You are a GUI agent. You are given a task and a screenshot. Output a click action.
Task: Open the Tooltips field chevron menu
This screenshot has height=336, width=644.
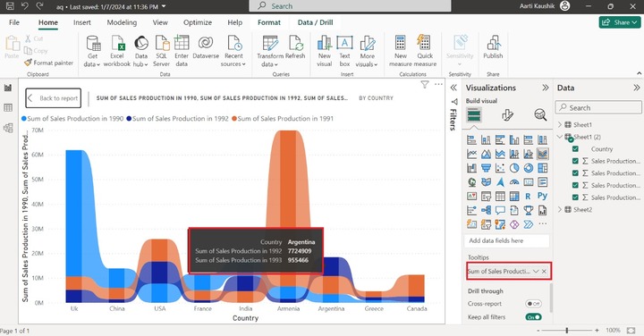pyautogui.click(x=536, y=271)
